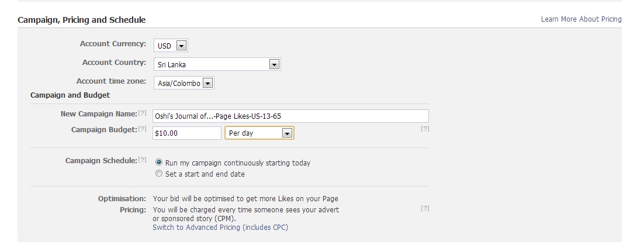Click the New Campaign Name text field
The height and width of the screenshot is (248, 644).
290,116
